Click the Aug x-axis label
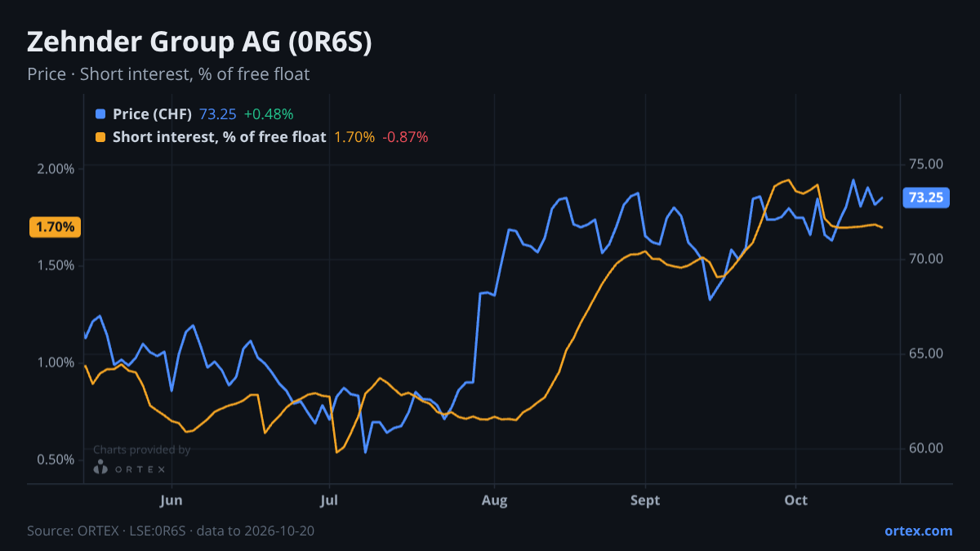This screenshot has height=551, width=980. pos(493,500)
